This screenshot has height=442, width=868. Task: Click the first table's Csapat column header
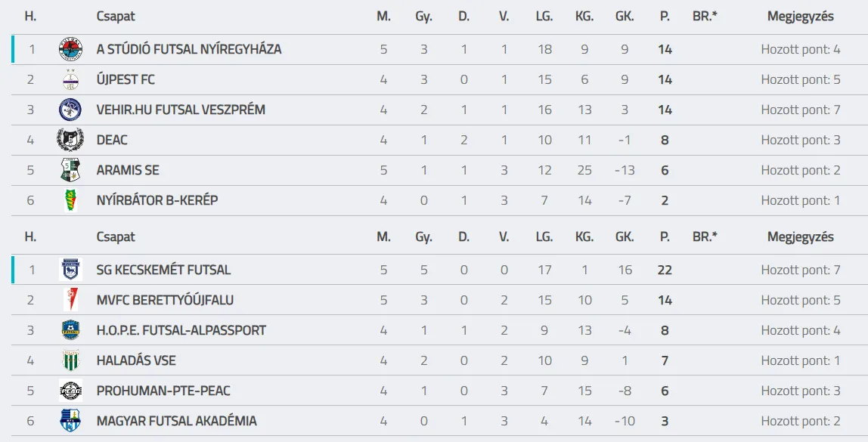tap(116, 17)
